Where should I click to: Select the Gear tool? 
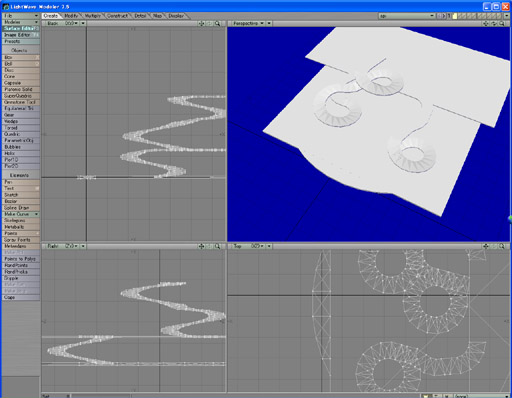21,115
